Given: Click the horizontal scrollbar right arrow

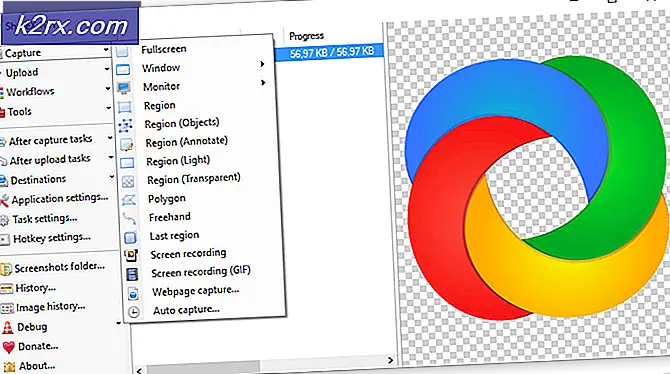Looking at the screenshot, I should coord(390,360).
